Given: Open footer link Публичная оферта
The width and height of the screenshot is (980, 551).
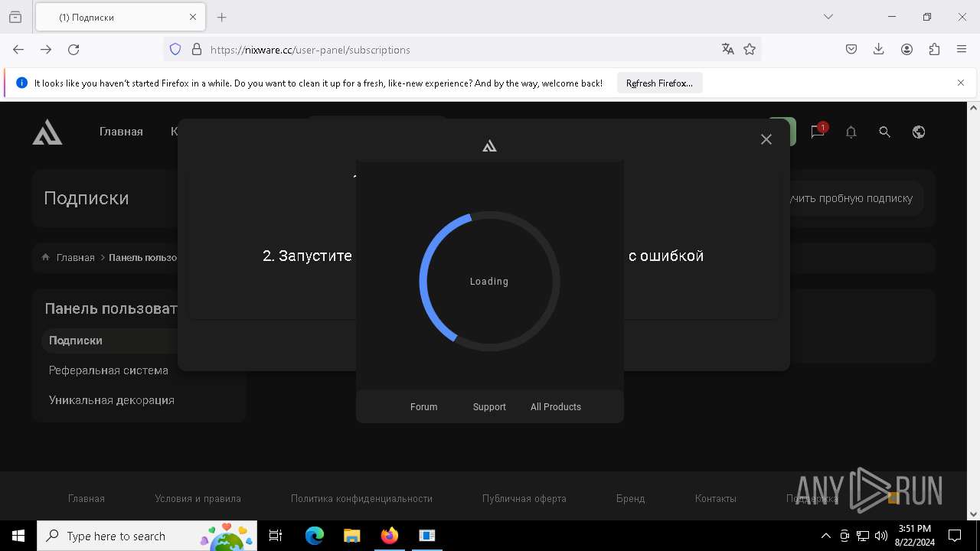Looking at the screenshot, I should (524, 498).
